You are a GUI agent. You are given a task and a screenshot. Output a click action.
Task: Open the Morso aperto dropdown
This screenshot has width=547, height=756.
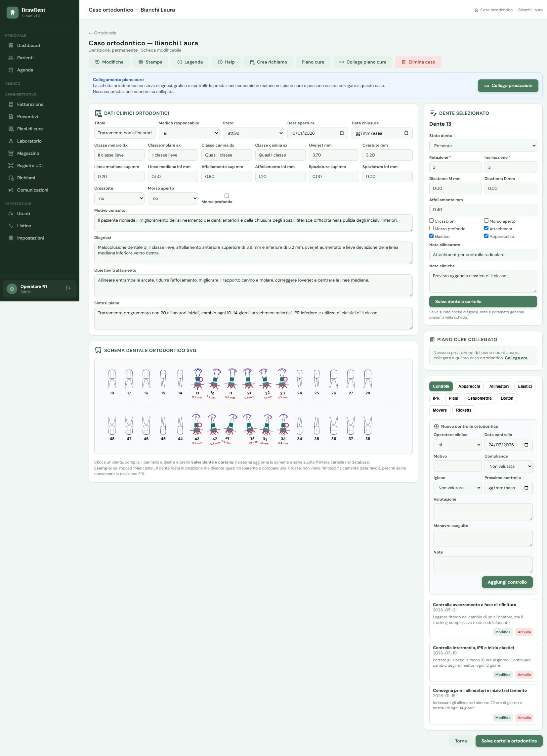(x=173, y=198)
